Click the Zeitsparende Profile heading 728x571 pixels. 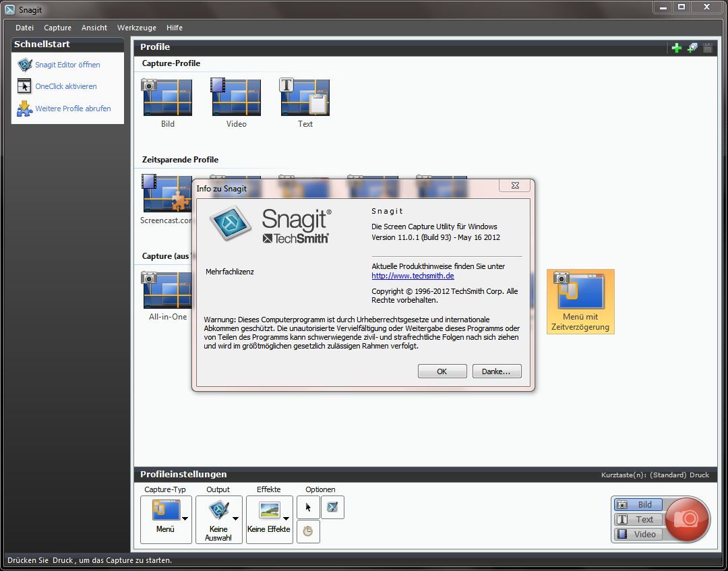(x=180, y=160)
